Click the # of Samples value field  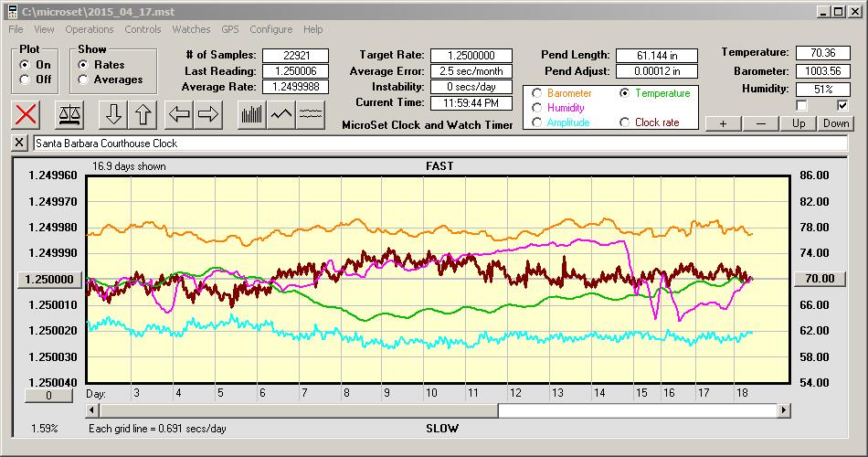(296, 56)
